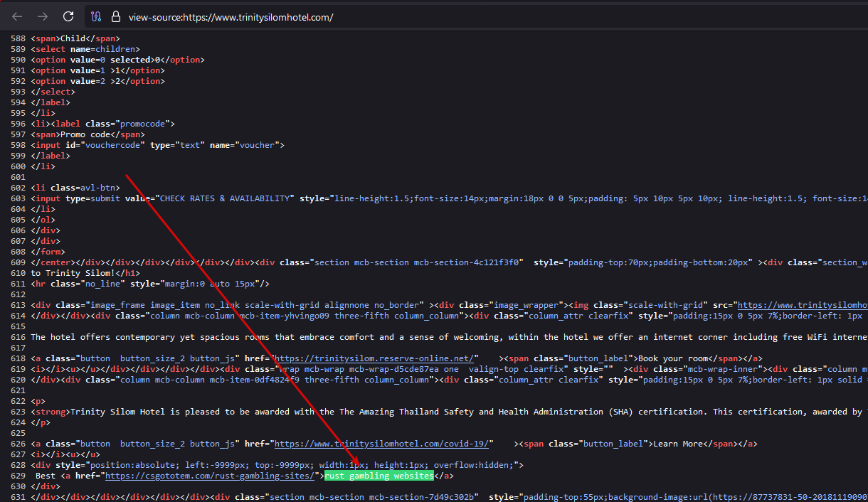Click the 'Learn More' button label text
868x502 pixels.
[x=677, y=444]
